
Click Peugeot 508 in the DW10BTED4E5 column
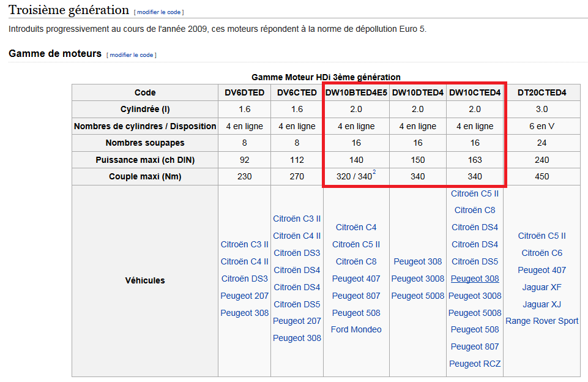click(356, 313)
